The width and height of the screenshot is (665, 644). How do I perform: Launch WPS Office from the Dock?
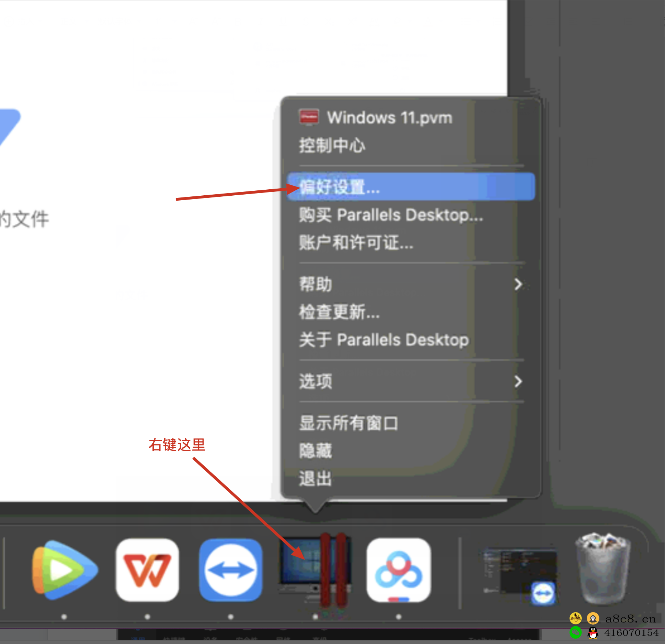(x=147, y=570)
